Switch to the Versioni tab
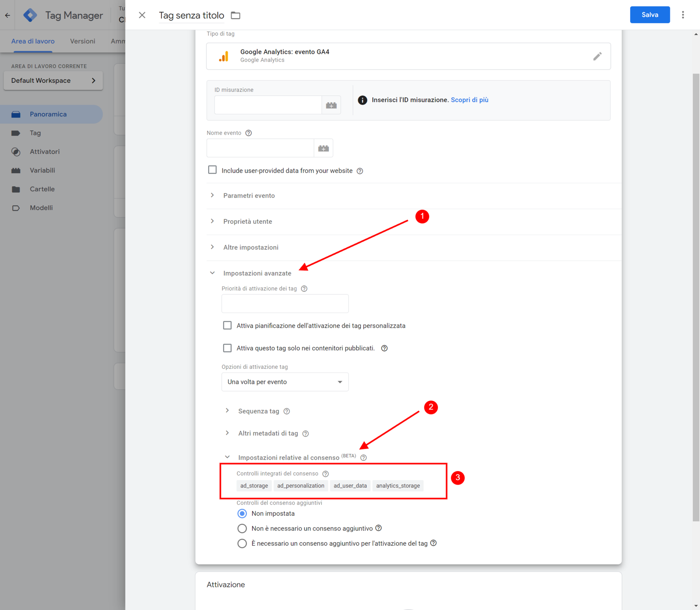Viewport: 700px width, 610px height. (x=82, y=41)
